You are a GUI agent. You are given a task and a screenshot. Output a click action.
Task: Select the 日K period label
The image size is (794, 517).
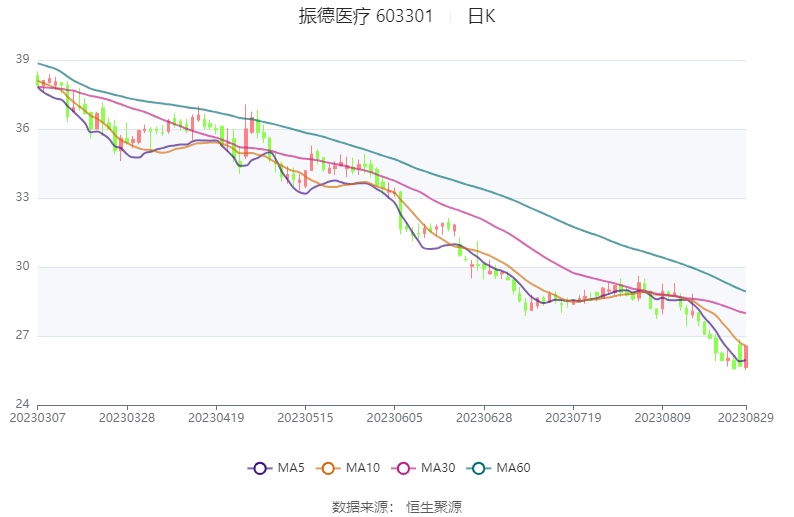coord(481,16)
